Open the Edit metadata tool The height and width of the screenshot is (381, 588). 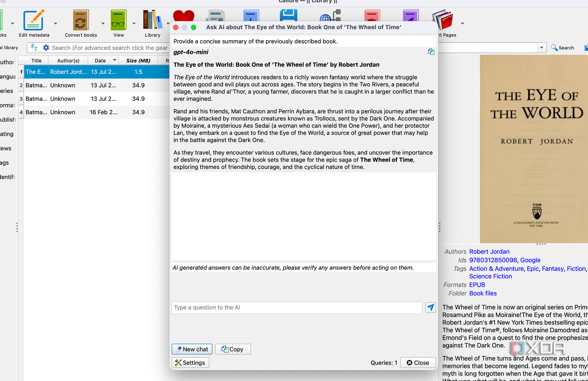point(34,23)
